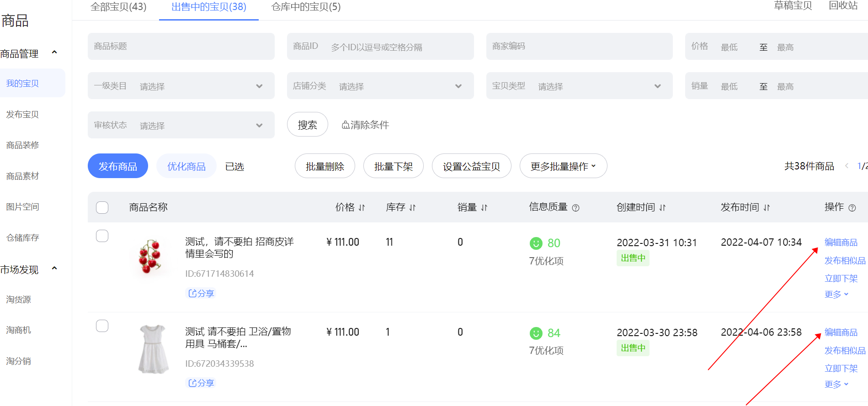The image size is (868, 406).
Task: Switch to the 全部宝贝(43) tab
Action: (x=118, y=7)
